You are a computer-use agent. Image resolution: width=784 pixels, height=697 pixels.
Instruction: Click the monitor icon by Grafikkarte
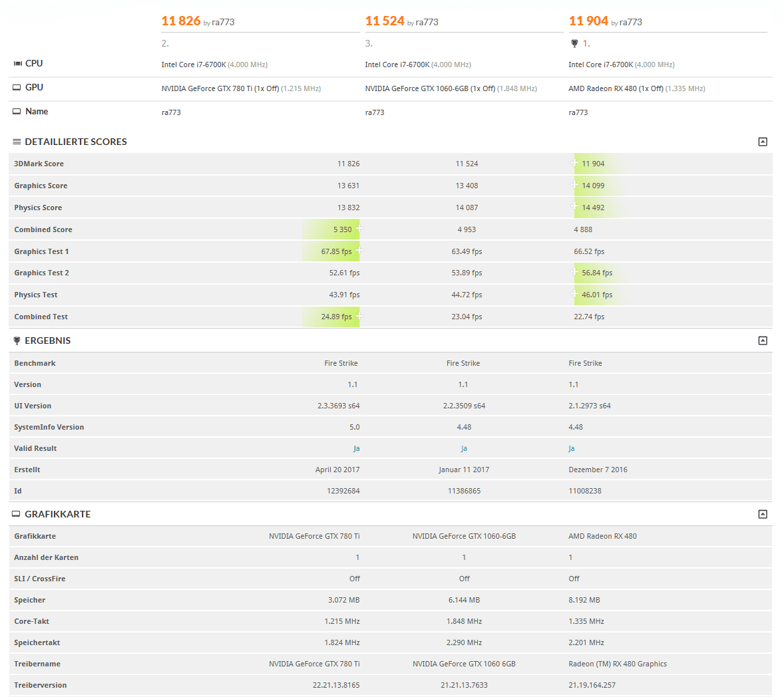pyautogui.click(x=17, y=514)
